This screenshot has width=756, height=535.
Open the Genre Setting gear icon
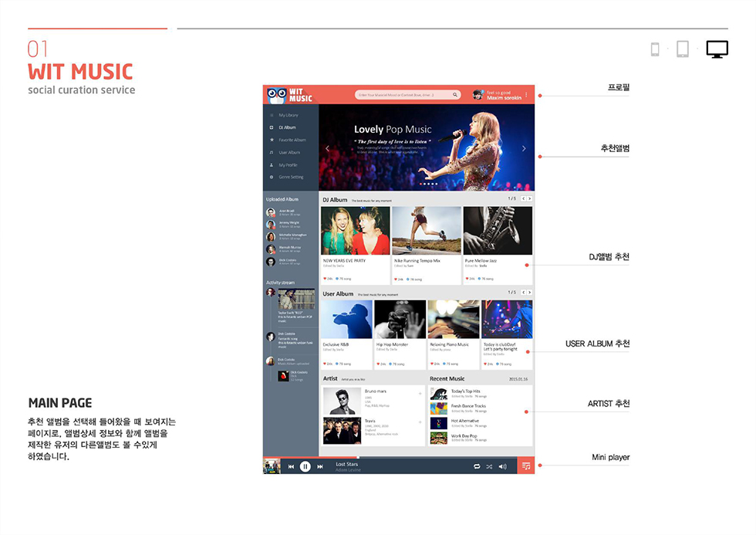coord(271,178)
